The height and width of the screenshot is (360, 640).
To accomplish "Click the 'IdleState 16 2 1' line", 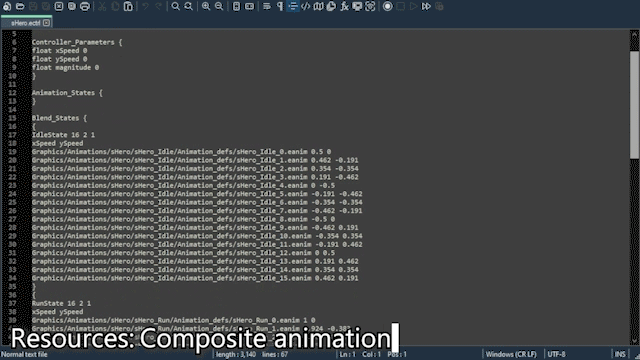I will click(x=63, y=135).
